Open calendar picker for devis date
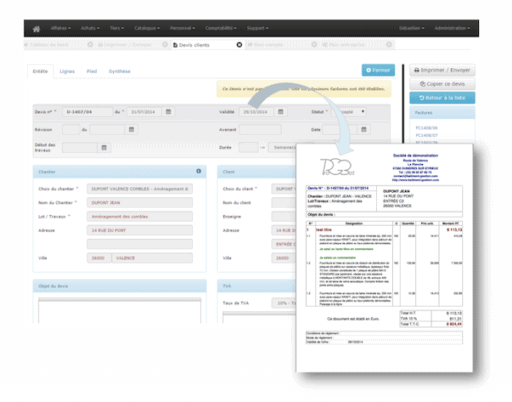 (x=168, y=112)
